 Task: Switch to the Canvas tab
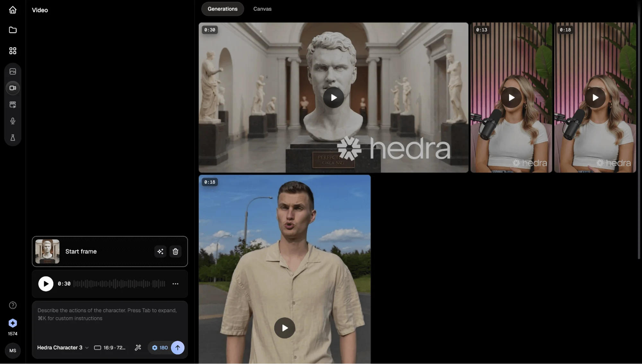pos(262,9)
